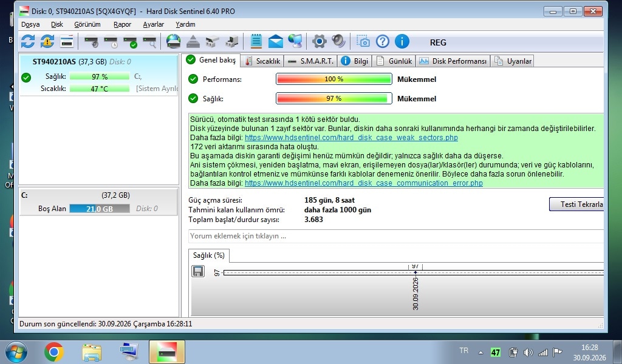Screen dimensions: 622x364
Task: Click the camera screenshot capture icon
Action: [x=363, y=41]
